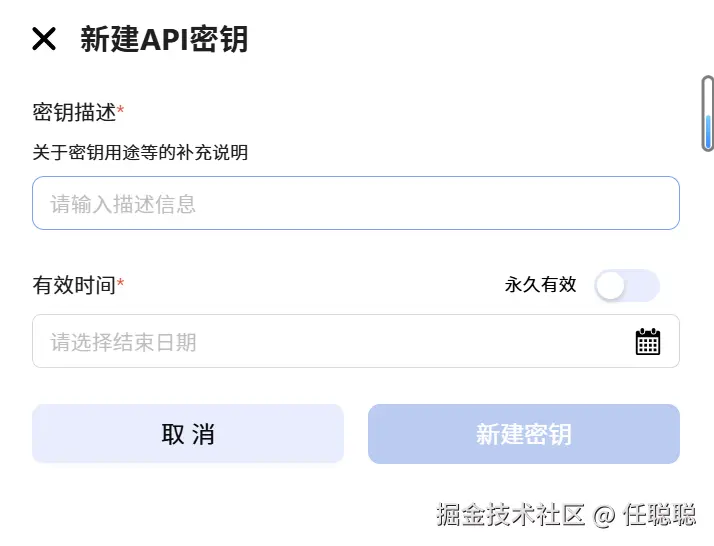Viewport: 714px width, 546px height.
Task: Click the blue scrollbar thumb
Action: 708,131
